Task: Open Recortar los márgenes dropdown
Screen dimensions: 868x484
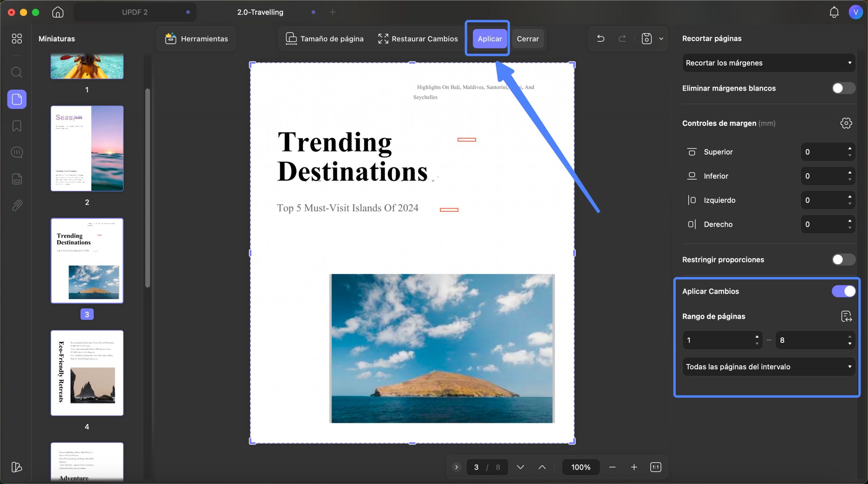Action: pyautogui.click(x=769, y=63)
